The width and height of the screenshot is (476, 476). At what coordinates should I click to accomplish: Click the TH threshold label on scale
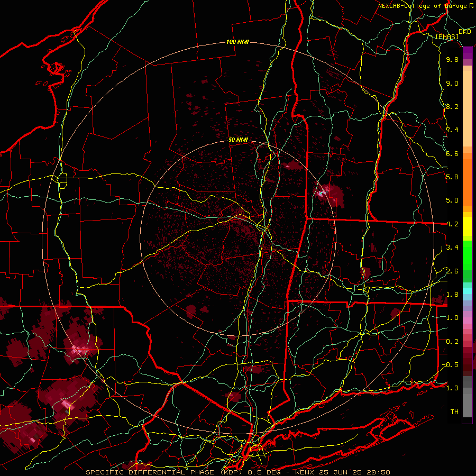click(454, 412)
